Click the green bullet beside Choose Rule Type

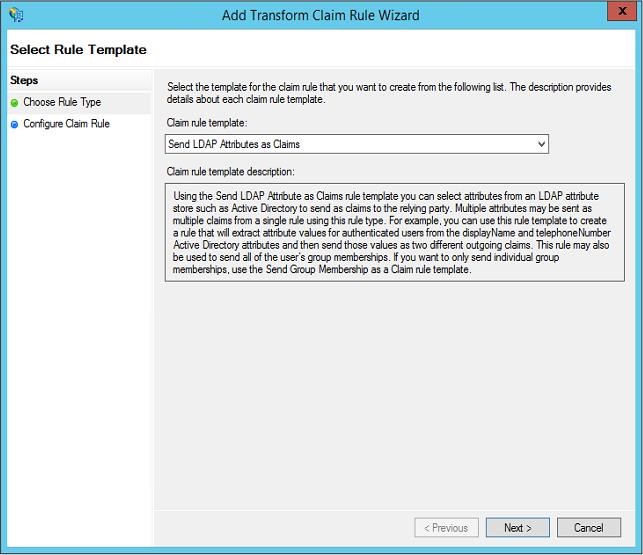pyautogui.click(x=15, y=102)
